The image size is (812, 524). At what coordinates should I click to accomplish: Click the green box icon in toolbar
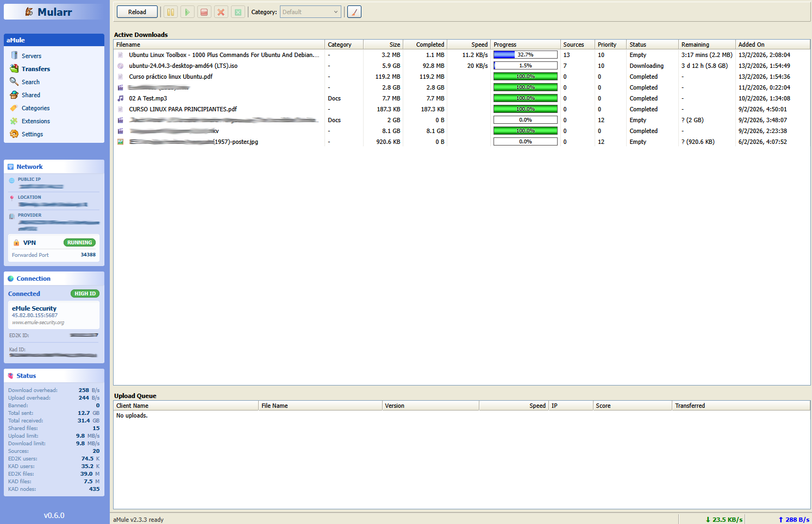pos(238,12)
